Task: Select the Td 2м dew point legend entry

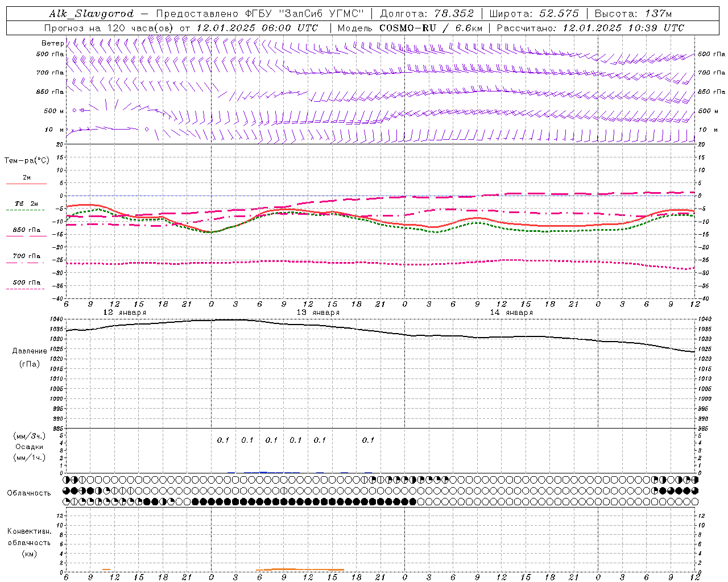Action: tap(26, 203)
